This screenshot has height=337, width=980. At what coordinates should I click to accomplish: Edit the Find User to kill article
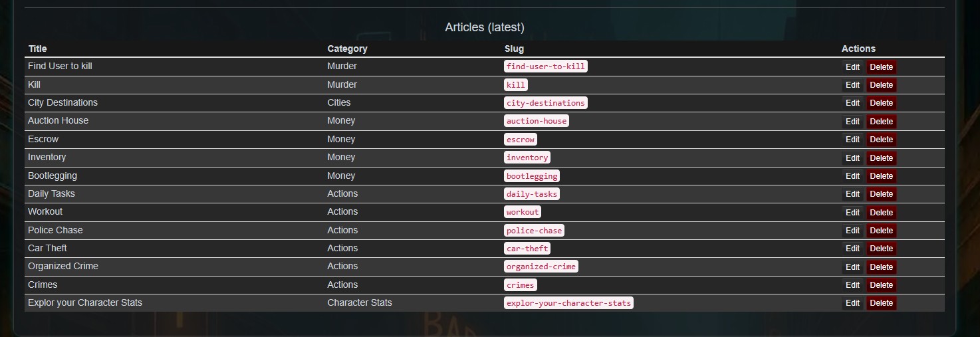pyautogui.click(x=852, y=66)
